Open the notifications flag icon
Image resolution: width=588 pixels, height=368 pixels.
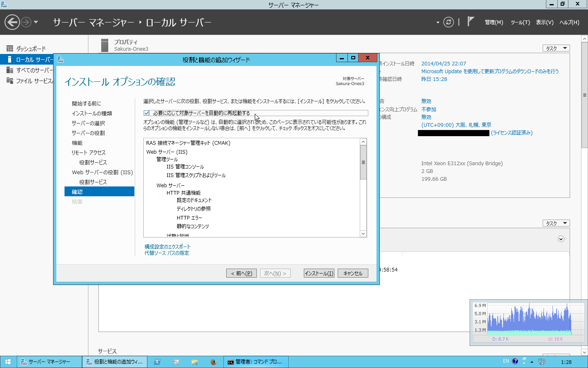pos(471,21)
